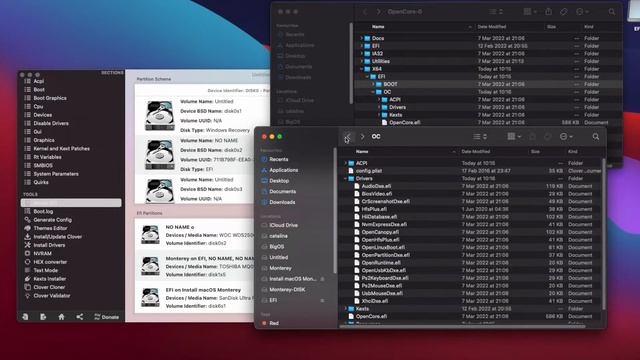640x360 pixels.
Task: Open search in the OC Finder window
Action: click(x=596, y=137)
